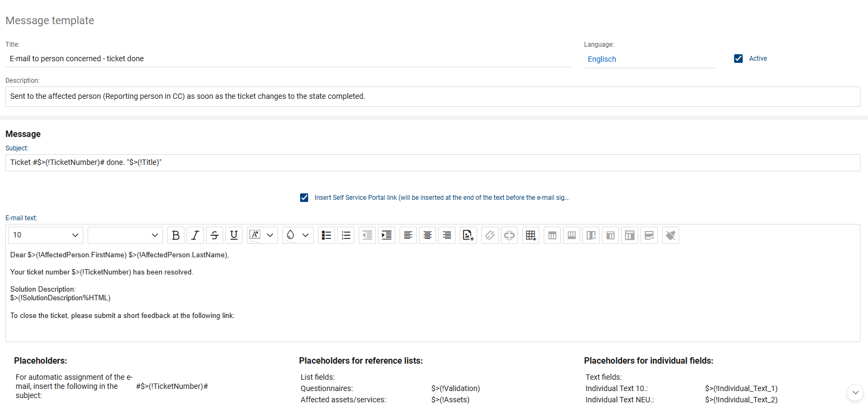Toggle Insert Self Service Portal link checkbox

(x=304, y=198)
